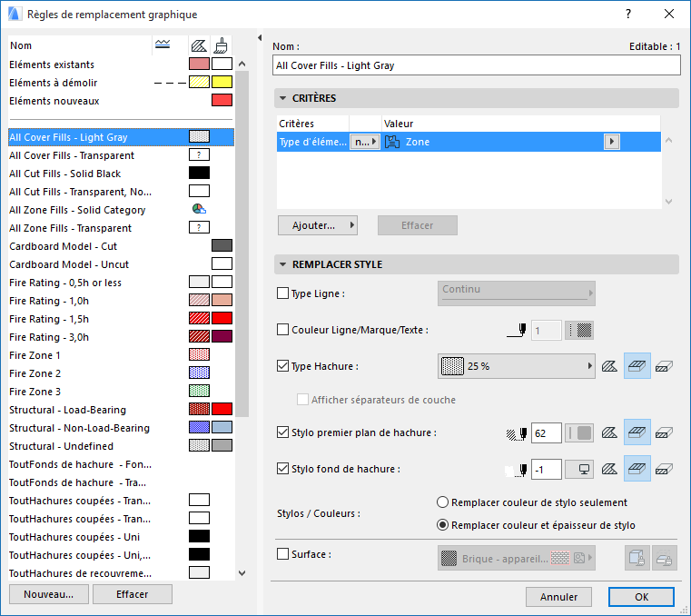Collapse the CRITÈRES section
The image size is (691, 616).
[283, 98]
